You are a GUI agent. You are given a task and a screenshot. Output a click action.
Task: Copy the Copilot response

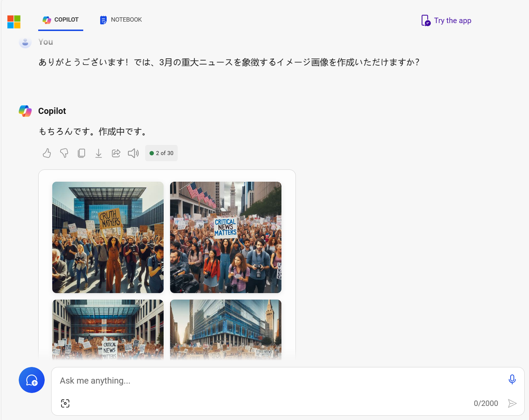(x=81, y=153)
